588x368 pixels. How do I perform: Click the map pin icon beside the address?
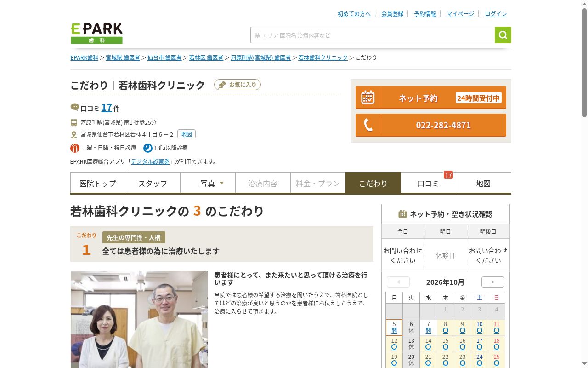74,135
